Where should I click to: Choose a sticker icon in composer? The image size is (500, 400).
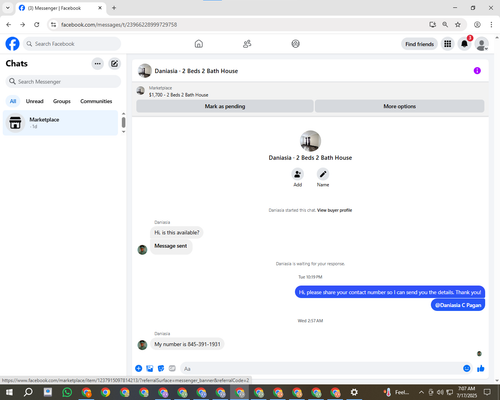point(161,368)
